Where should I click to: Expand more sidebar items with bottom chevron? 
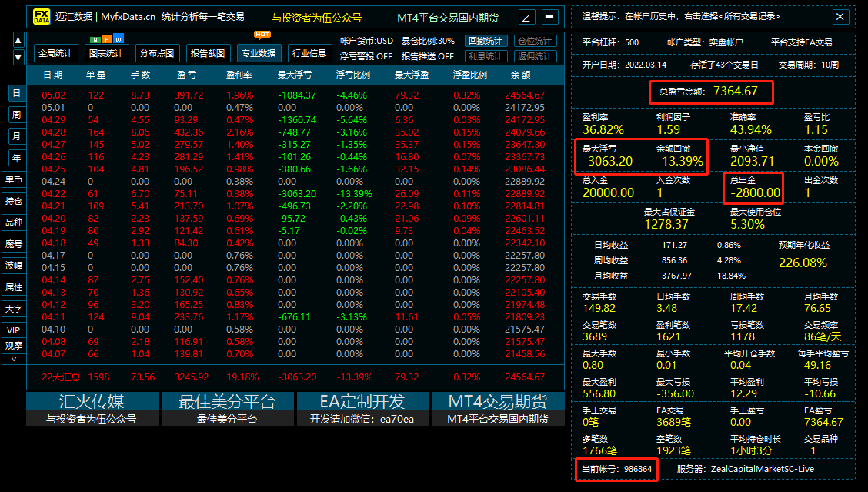click(x=14, y=359)
